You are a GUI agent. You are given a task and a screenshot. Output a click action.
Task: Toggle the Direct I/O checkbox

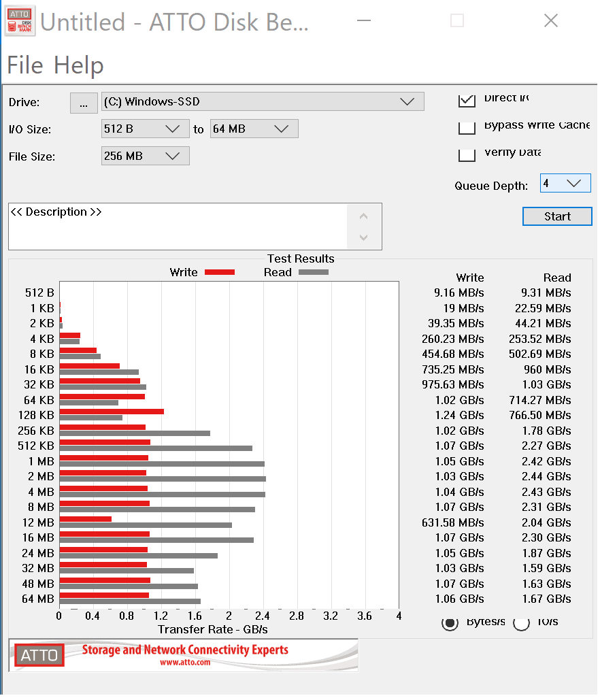467,100
